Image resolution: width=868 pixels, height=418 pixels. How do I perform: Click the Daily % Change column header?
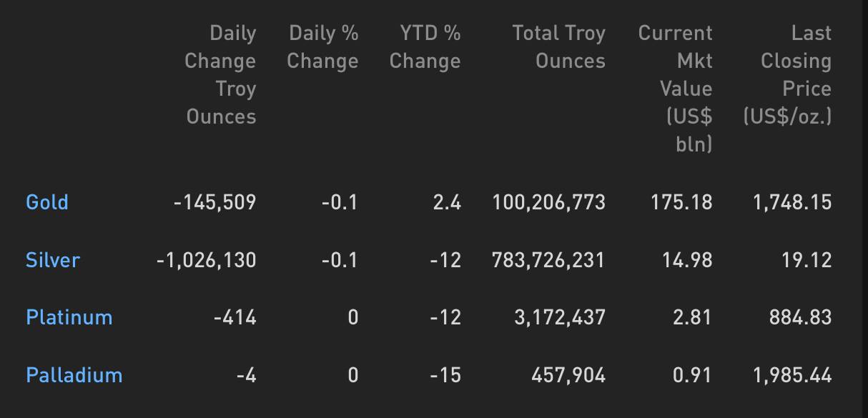322,47
